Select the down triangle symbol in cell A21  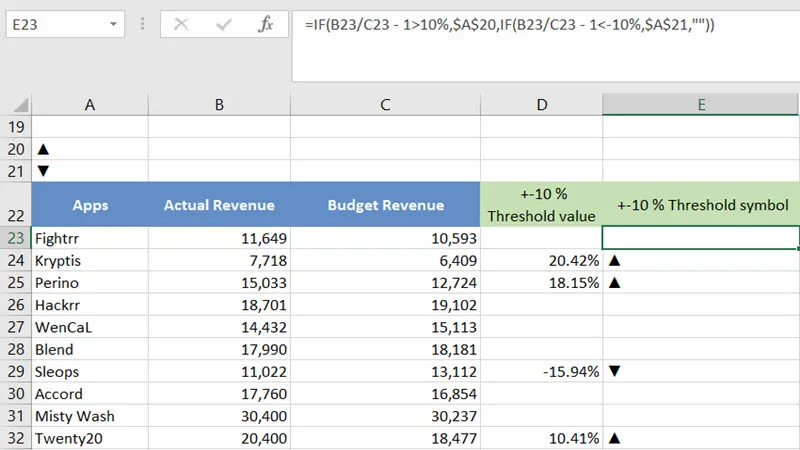coord(42,170)
